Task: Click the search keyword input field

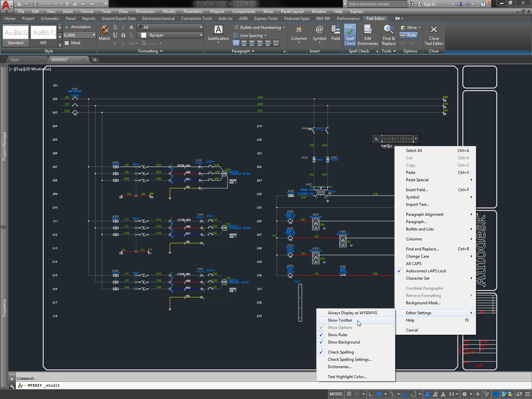Action: click(x=377, y=4)
